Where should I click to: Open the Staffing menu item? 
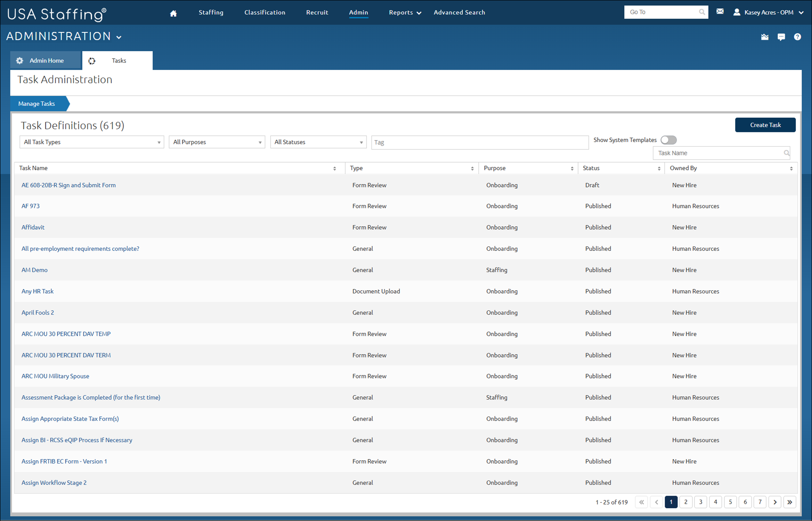pos(211,13)
